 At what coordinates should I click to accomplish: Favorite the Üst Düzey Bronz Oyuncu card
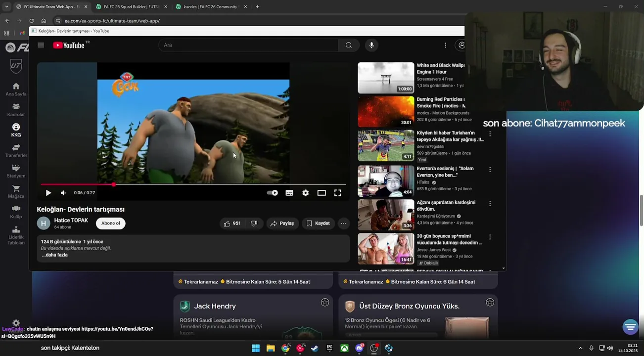click(490, 302)
